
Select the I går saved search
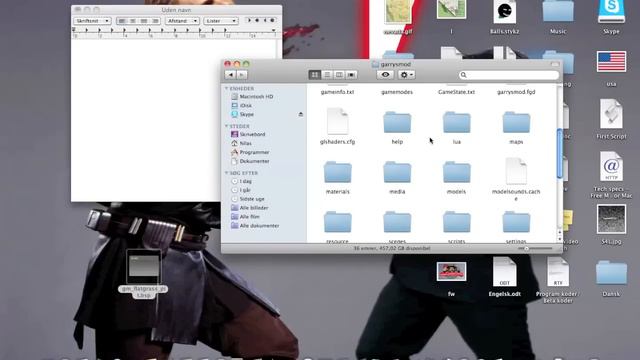point(241,190)
